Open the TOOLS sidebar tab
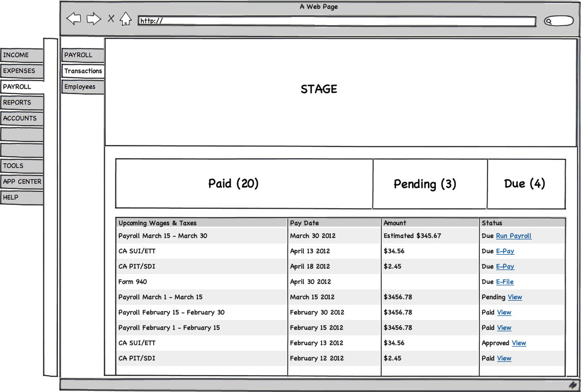Screen dimensions: 581x392 click(22, 166)
